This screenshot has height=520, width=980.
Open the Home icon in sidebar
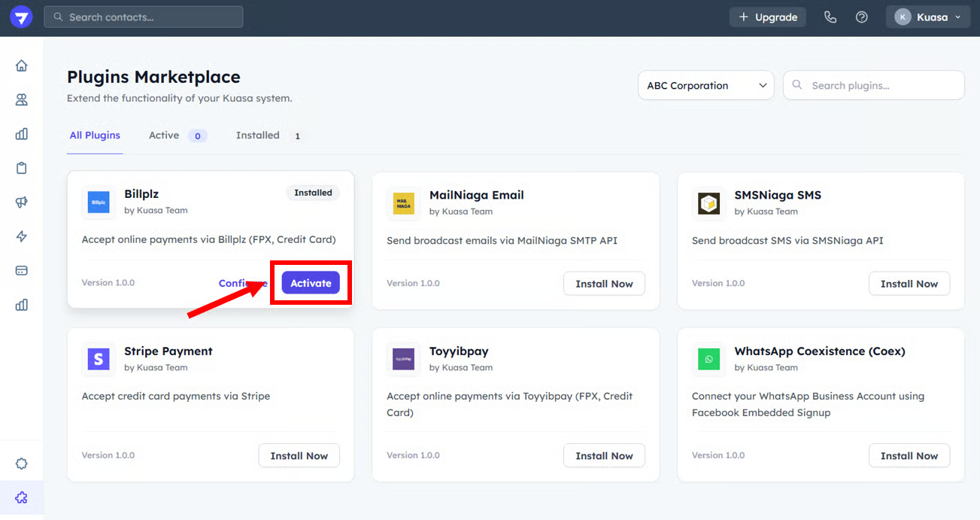coord(21,65)
